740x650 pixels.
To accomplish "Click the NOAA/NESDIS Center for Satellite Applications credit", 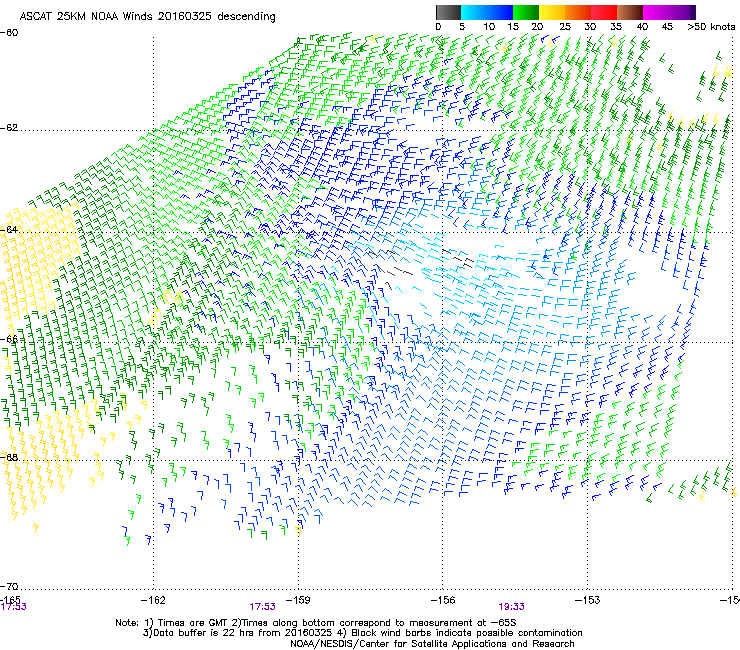I will pos(432,644).
